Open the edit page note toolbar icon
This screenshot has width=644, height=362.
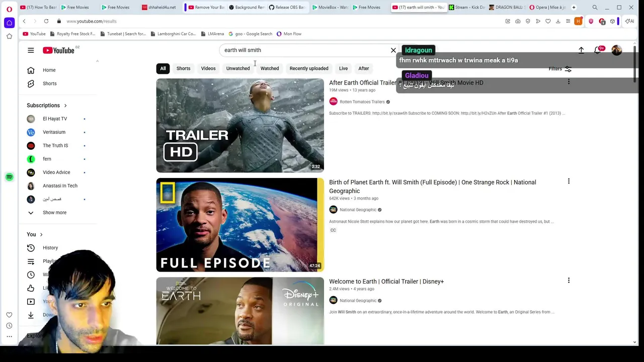[508, 21]
